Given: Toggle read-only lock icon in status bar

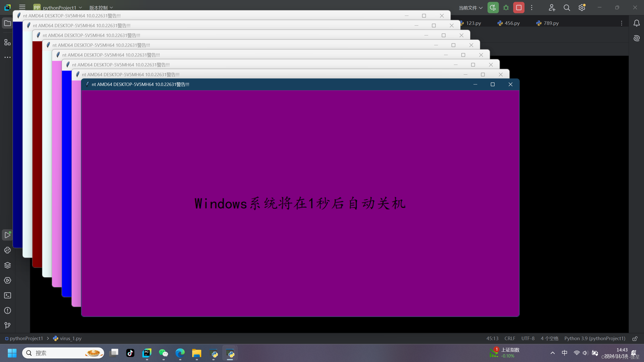Looking at the screenshot, I should pyautogui.click(x=635, y=339).
